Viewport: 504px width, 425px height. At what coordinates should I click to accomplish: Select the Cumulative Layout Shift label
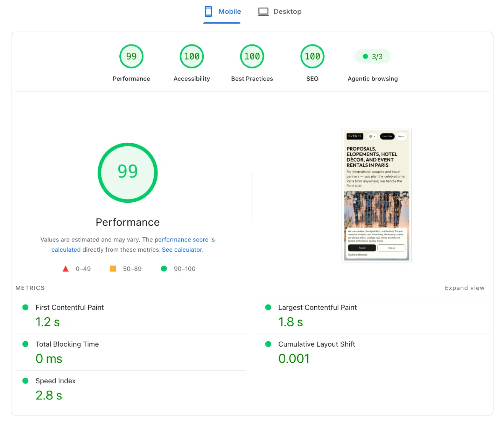pos(317,344)
